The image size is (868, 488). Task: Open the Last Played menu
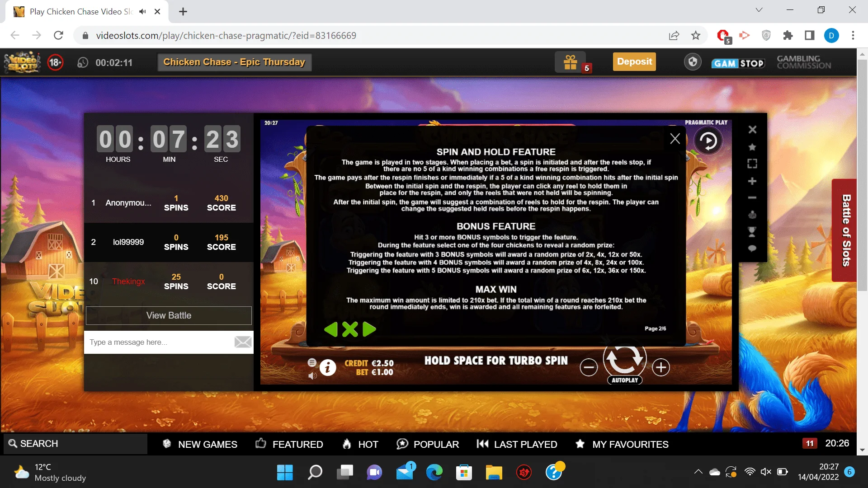pos(517,444)
